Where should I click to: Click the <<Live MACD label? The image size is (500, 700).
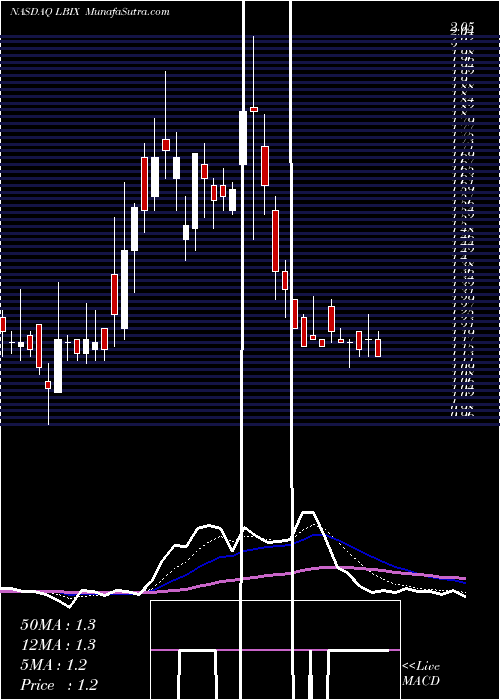point(421,674)
